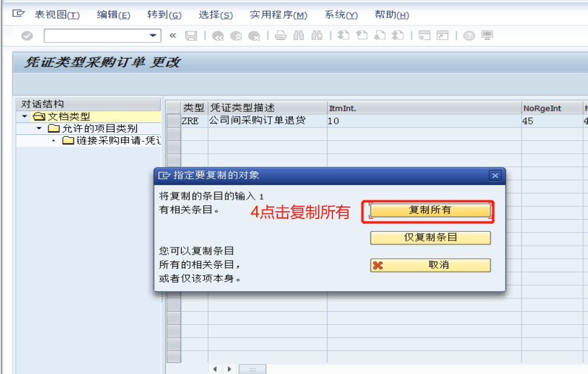
Task: Select the Cancel red-cross toolbar icon
Action: (254, 35)
